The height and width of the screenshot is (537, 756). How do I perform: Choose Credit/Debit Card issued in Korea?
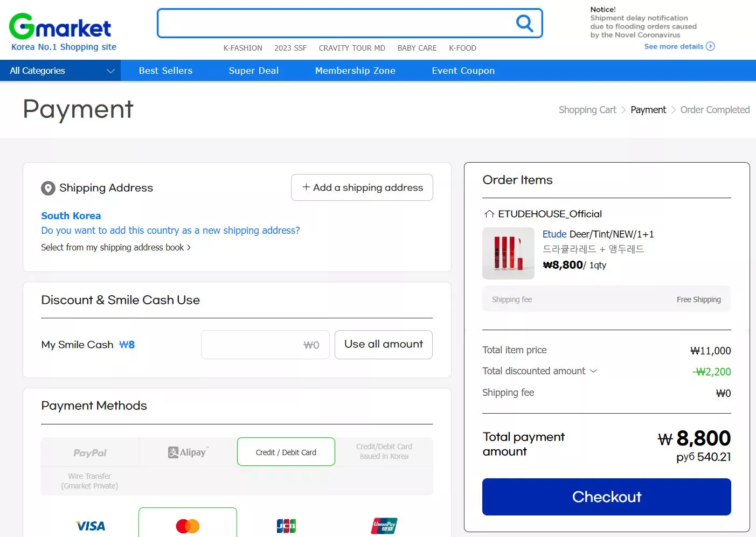pos(384,452)
